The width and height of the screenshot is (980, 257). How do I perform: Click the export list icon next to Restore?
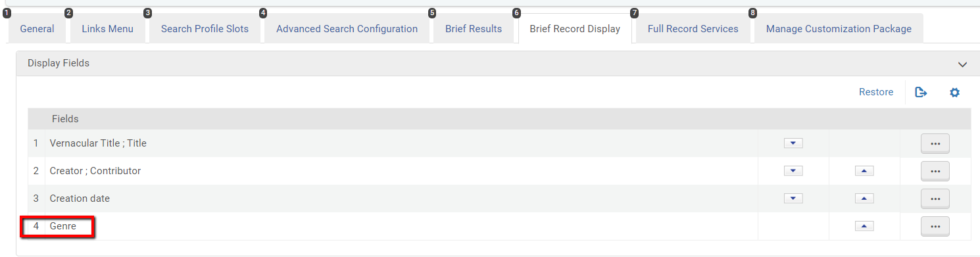point(921,93)
